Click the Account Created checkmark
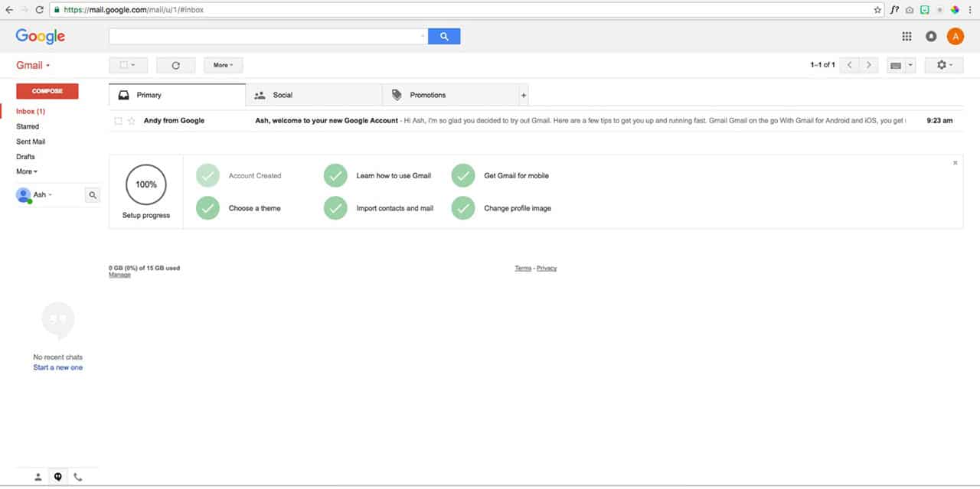The width and height of the screenshot is (980, 489). click(x=207, y=175)
